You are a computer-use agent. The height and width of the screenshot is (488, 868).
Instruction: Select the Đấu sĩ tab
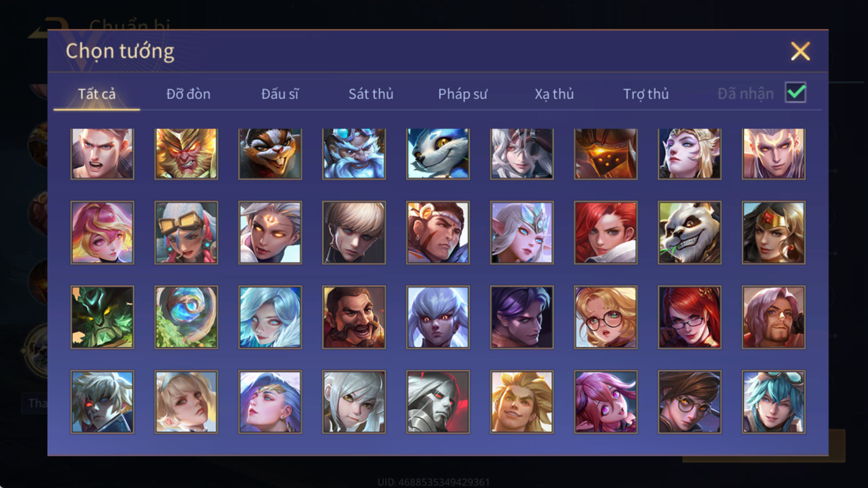[279, 94]
